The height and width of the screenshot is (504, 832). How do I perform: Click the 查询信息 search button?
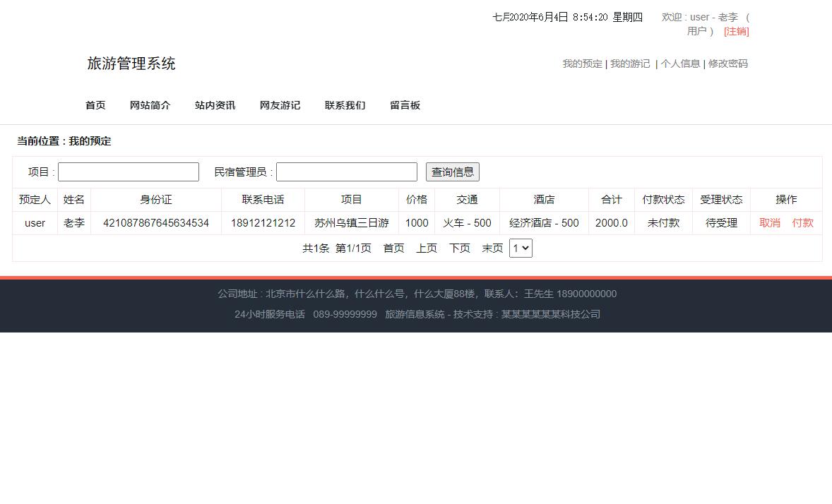pyautogui.click(x=452, y=172)
